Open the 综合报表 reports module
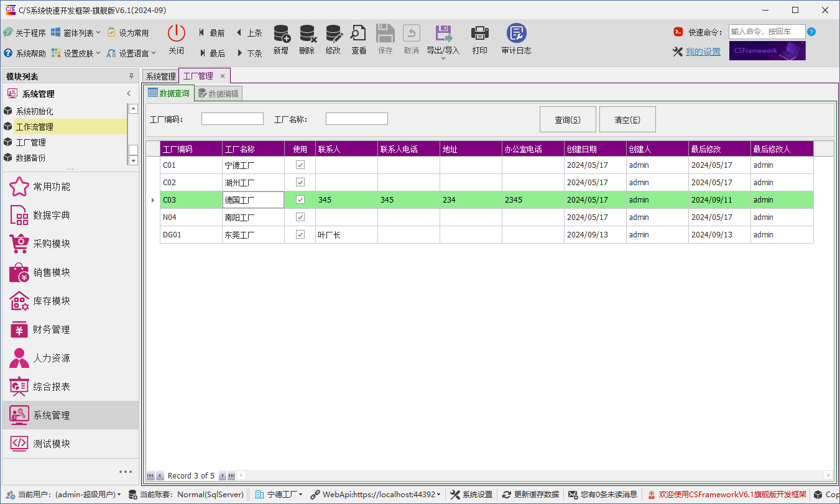The height and width of the screenshot is (504, 840). (71, 387)
